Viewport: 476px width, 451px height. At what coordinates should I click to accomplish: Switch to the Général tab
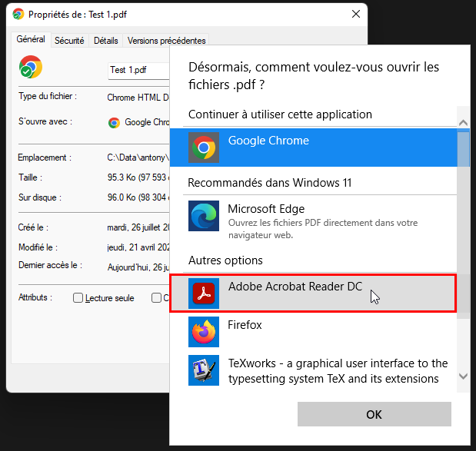31,39
